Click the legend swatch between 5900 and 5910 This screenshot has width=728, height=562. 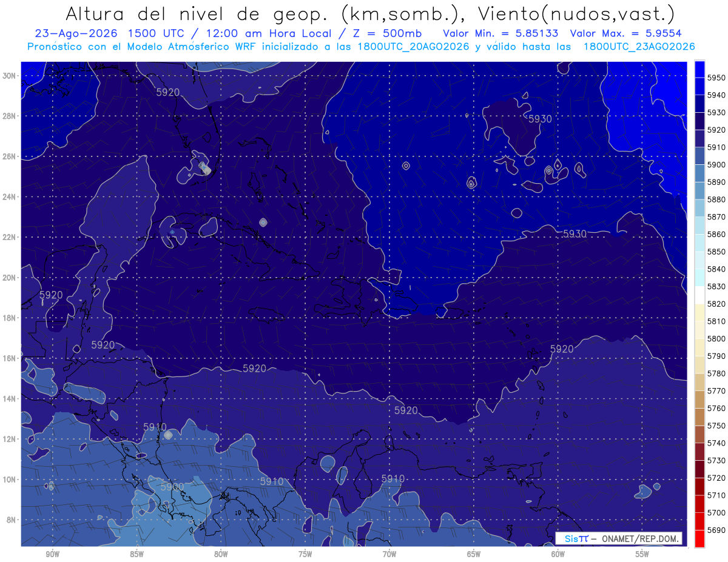(x=699, y=156)
